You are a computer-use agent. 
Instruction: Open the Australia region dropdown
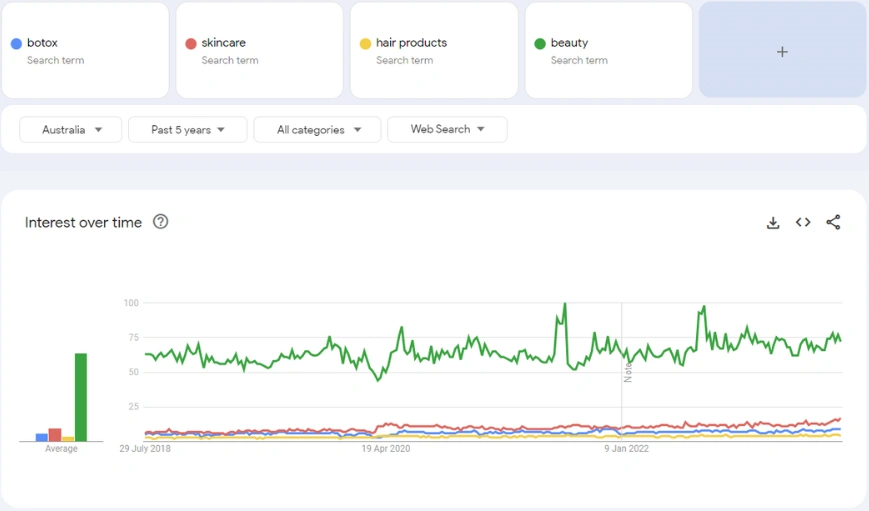(71, 130)
